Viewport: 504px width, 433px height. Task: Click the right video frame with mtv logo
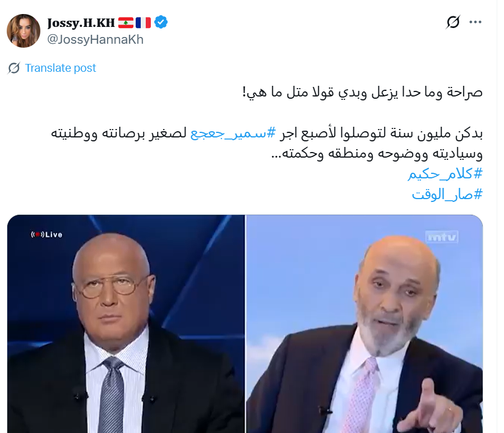(x=364, y=324)
